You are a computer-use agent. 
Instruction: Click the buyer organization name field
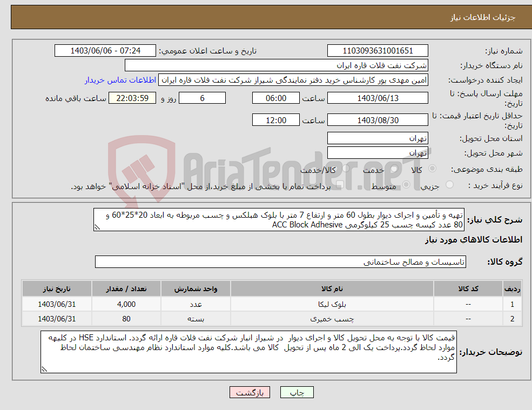click(277, 65)
